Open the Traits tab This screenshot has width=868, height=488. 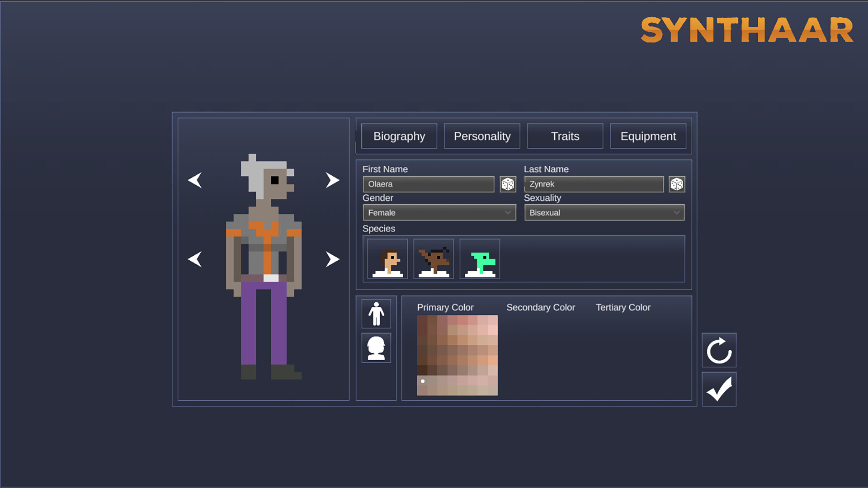click(x=565, y=136)
